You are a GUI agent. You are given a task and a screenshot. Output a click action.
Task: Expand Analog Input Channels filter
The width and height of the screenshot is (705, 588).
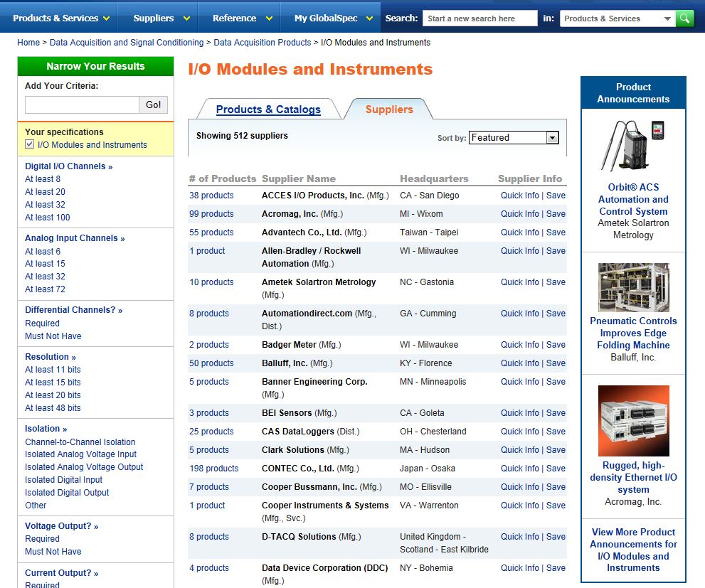(75, 238)
